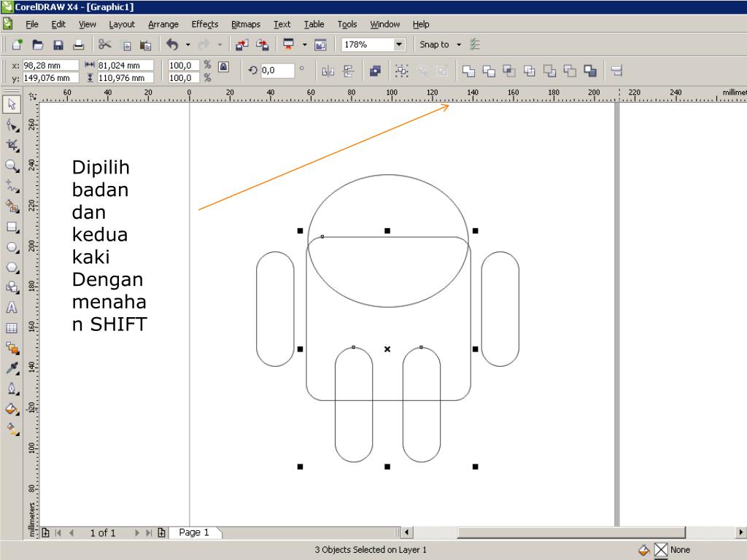747x560 pixels.
Task: Open the undo history dropdown arrow
Action: pos(187,44)
